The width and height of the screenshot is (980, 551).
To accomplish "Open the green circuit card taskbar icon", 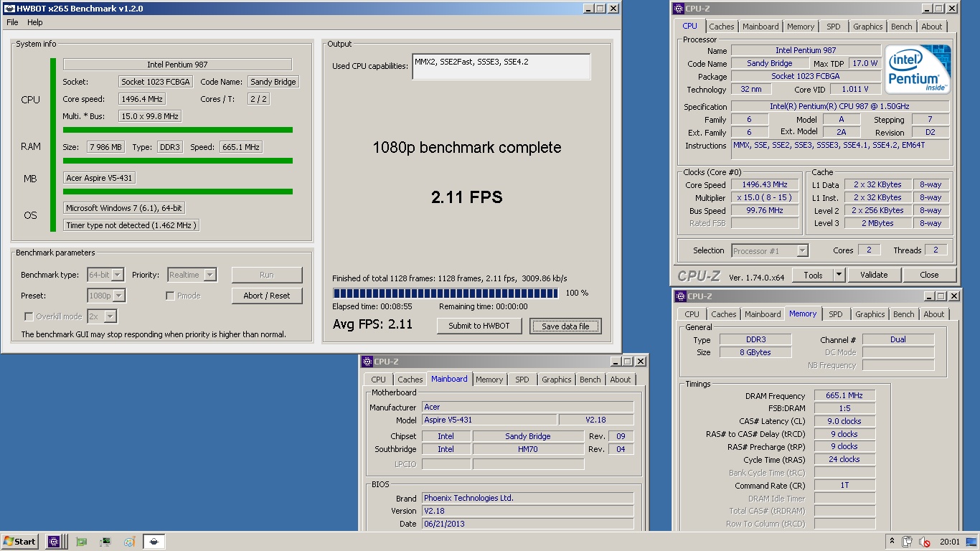I will (82, 542).
